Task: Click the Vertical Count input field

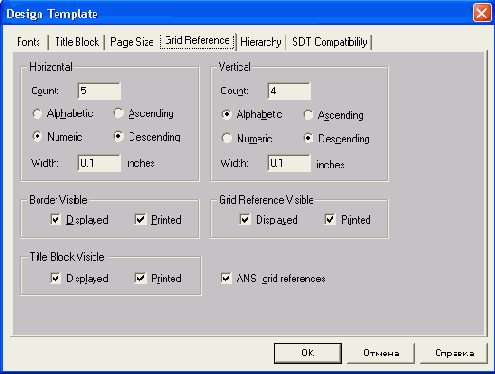Action: (x=289, y=91)
